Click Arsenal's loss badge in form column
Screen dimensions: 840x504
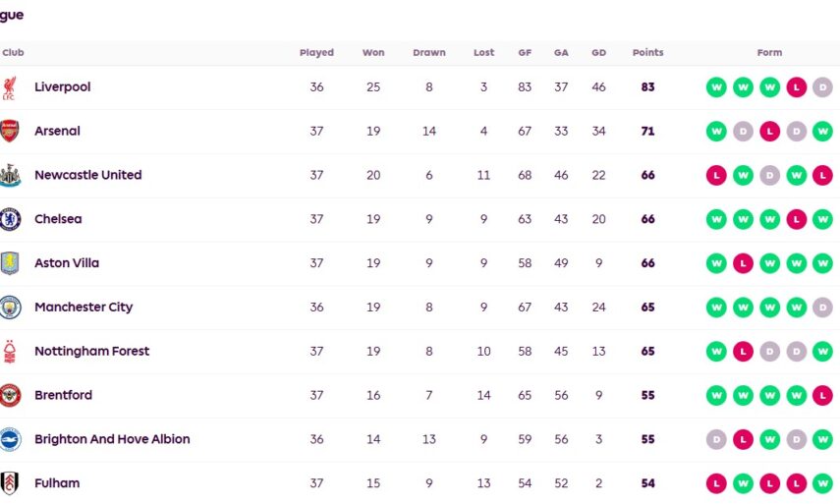pyautogui.click(x=769, y=132)
